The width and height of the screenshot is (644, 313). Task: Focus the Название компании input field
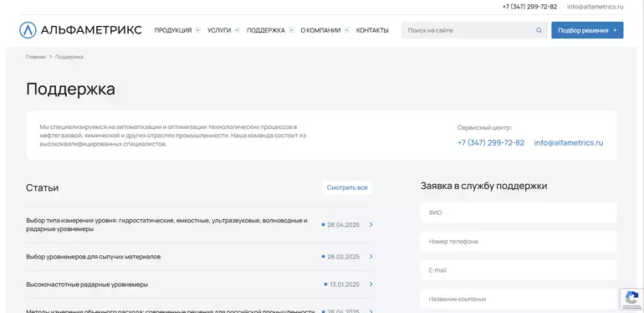519,299
